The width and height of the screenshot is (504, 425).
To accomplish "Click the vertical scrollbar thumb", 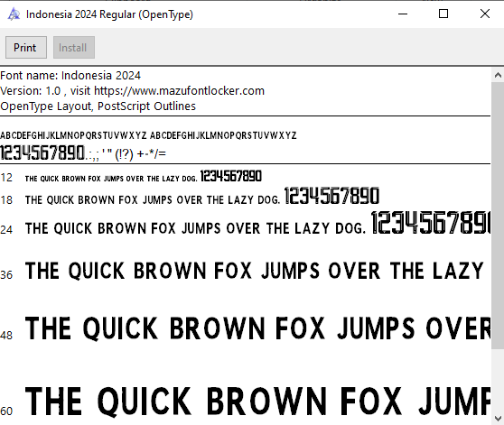I will (x=498, y=215).
